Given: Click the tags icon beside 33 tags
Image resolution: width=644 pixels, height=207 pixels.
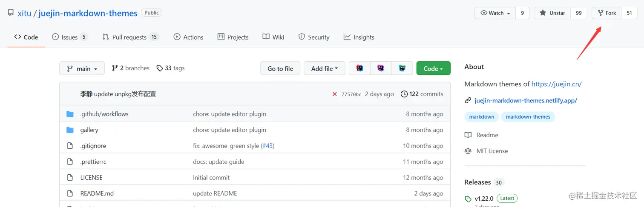Looking at the screenshot, I should tap(160, 68).
